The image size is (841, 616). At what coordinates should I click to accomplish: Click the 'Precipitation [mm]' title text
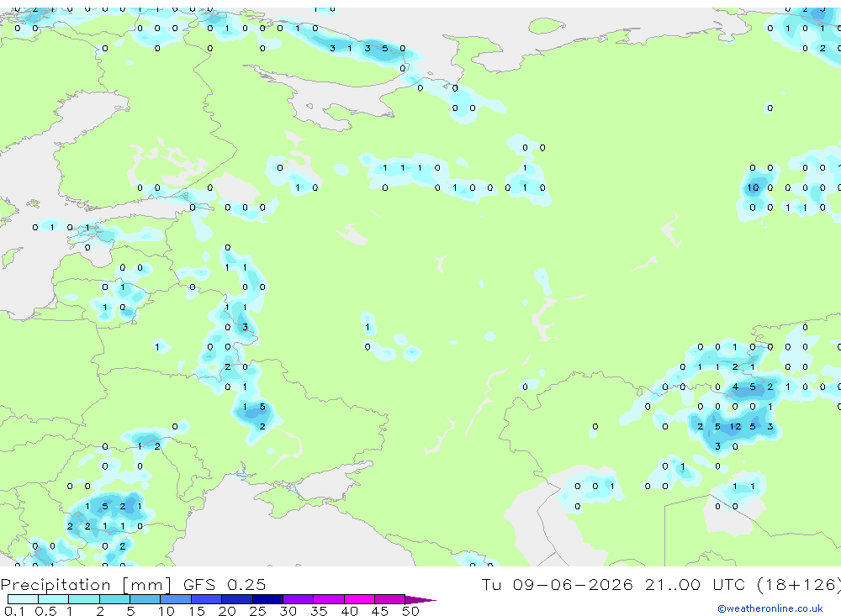coord(86,585)
